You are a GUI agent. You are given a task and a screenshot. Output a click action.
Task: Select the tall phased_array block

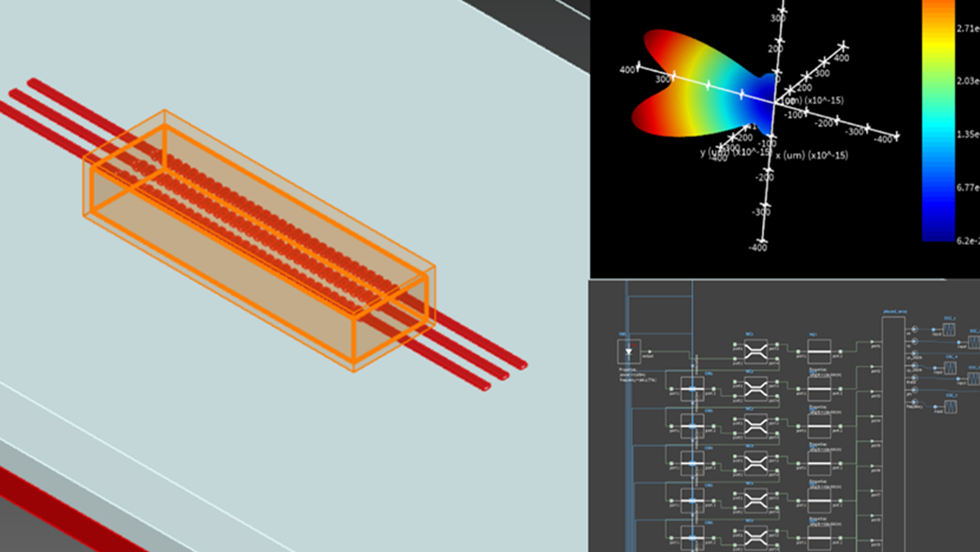[893, 430]
